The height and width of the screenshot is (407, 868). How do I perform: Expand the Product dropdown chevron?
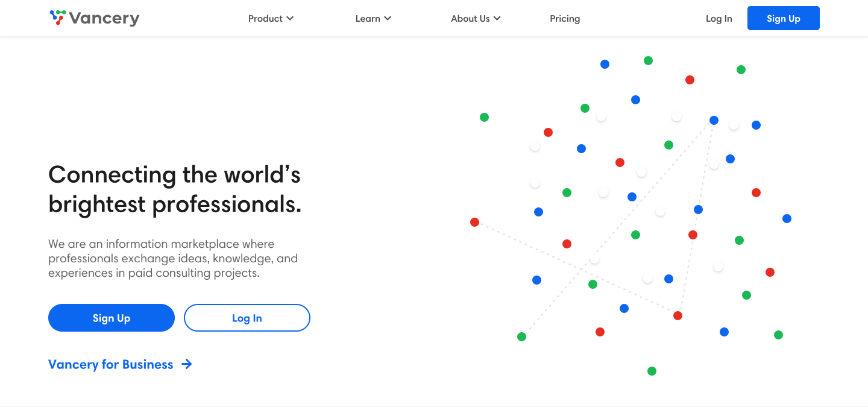tap(290, 19)
